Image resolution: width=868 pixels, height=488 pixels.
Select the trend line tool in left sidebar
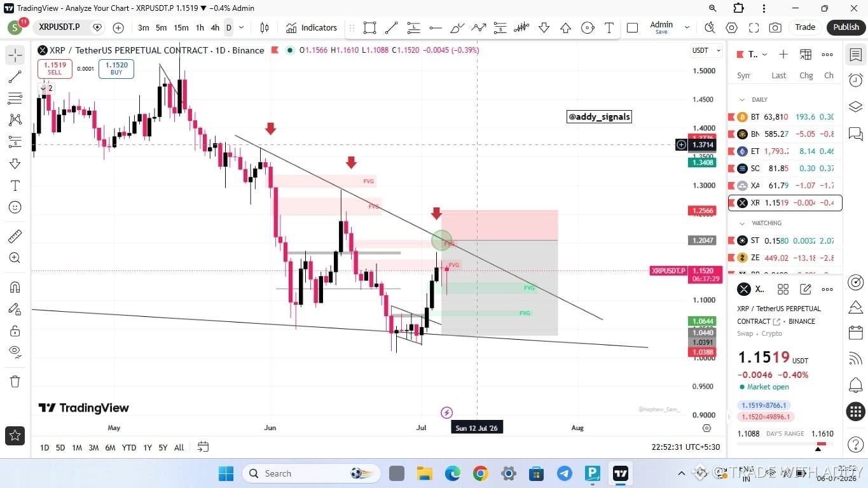click(x=15, y=77)
